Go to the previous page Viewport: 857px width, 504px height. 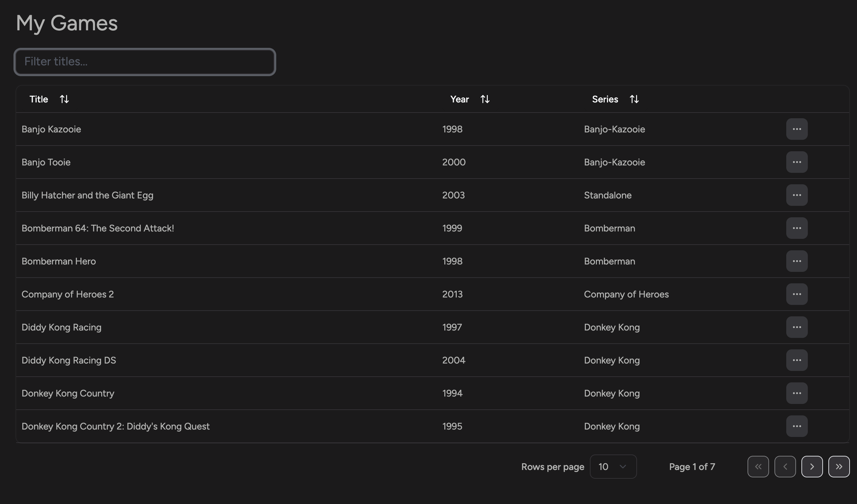tap(785, 466)
